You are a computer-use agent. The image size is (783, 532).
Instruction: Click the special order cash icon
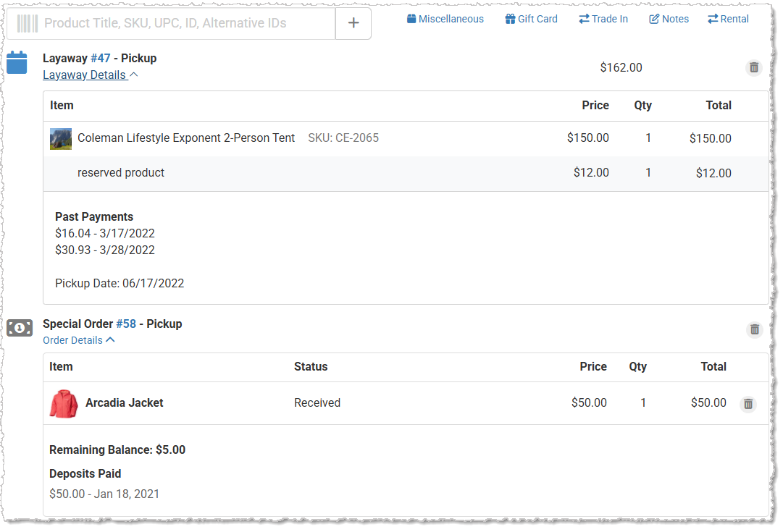coord(20,328)
